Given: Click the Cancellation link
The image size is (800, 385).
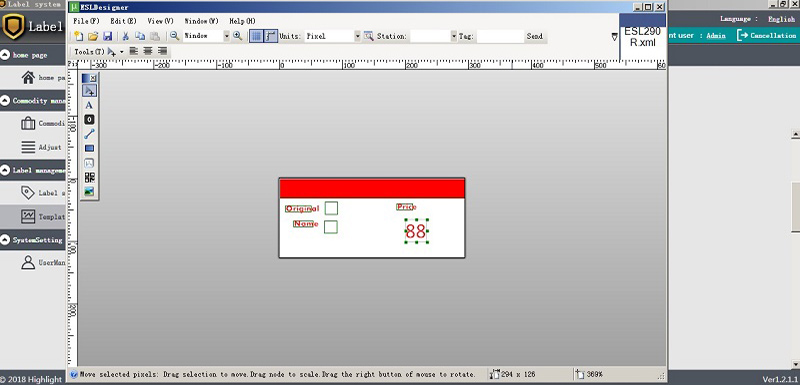Looking at the screenshot, I should point(767,35).
